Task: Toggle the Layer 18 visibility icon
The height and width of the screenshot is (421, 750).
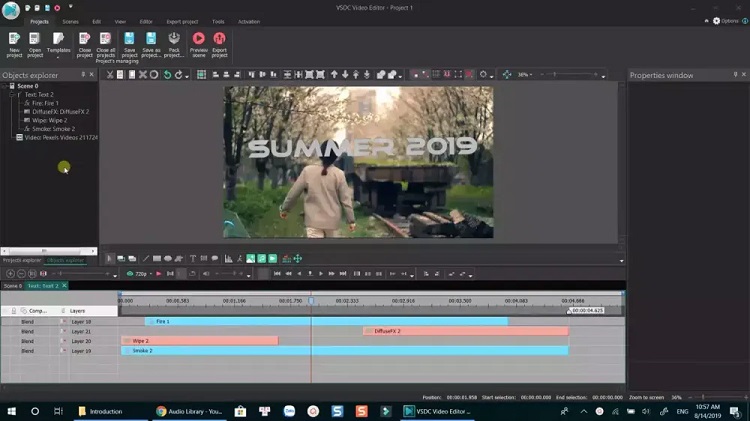Action: pyautogui.click(x=63, y=321)
